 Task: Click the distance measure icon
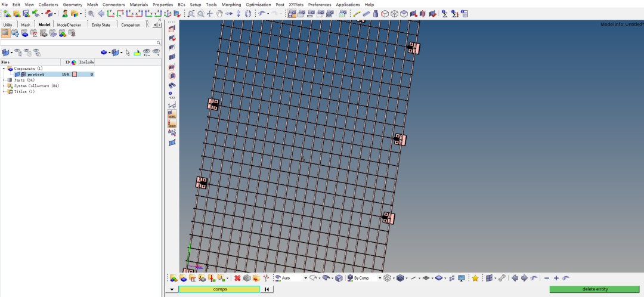point(357,14)
